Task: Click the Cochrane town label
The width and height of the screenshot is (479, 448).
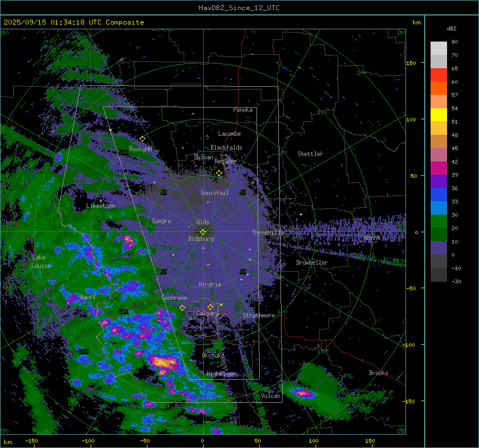Action: pos(174,298)
